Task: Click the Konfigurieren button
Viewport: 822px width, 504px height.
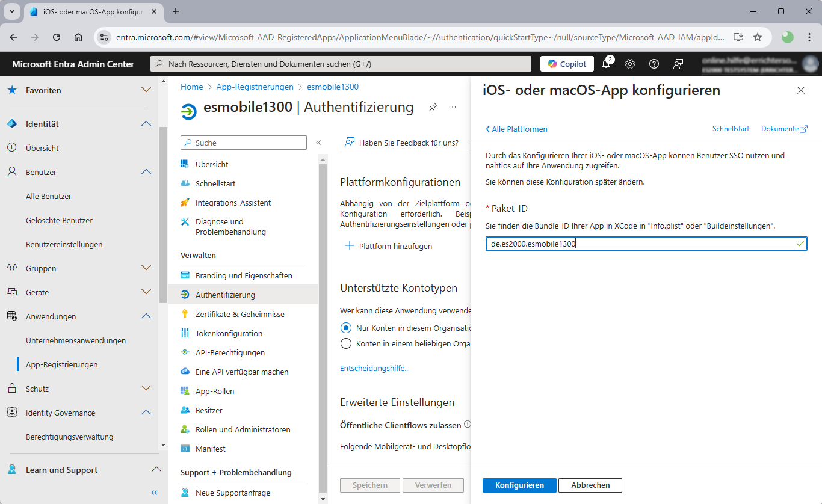Action: (x=519, y=485)
